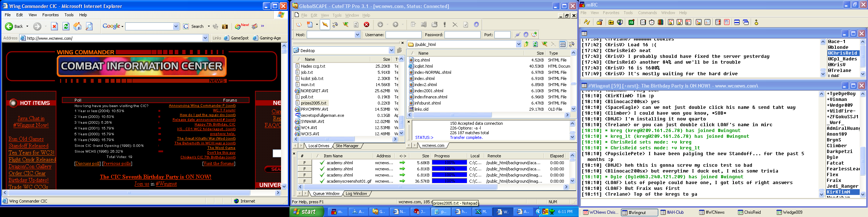This screenshot has width=868, height=217.
Task: Open mIRC Options hammer icon
Action: [x=599, y=22]
